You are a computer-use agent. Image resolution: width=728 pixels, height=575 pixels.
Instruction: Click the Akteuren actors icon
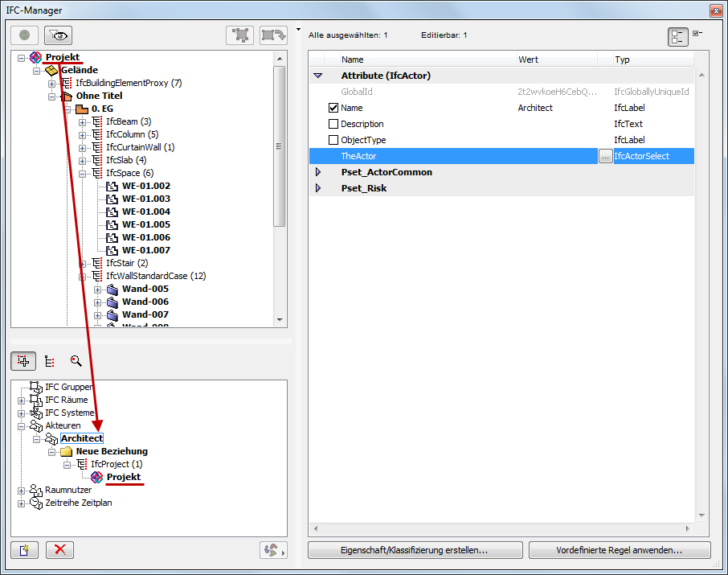(35, 425)
